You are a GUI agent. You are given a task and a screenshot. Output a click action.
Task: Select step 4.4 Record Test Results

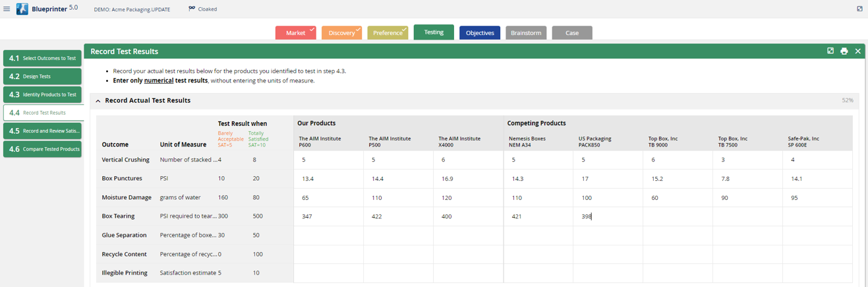(42, 113)
